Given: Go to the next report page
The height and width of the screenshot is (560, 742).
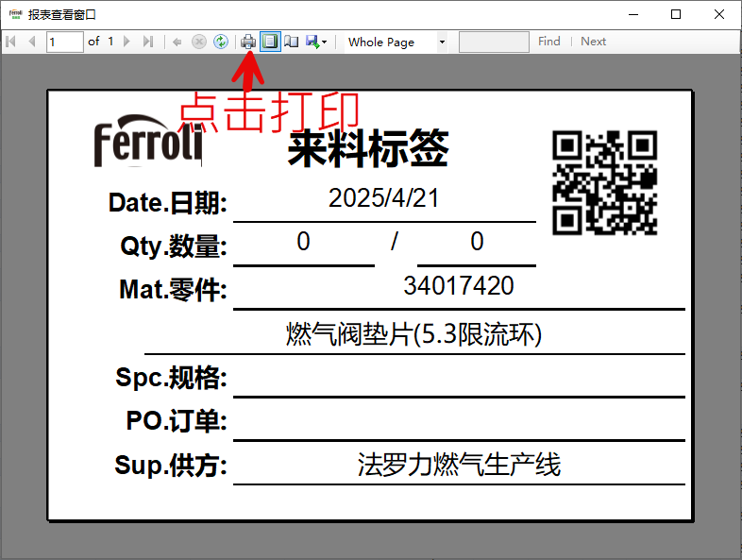Looking at the screenshot, I should tap(126, 42).
